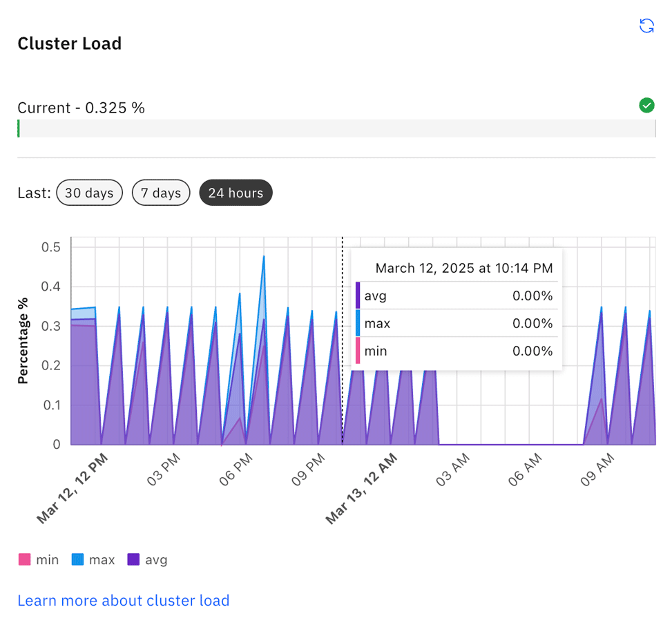This screenshot has width=672, height=627.
Task: Click the refresh icon to reload data
Action: [x=646, y=26]
